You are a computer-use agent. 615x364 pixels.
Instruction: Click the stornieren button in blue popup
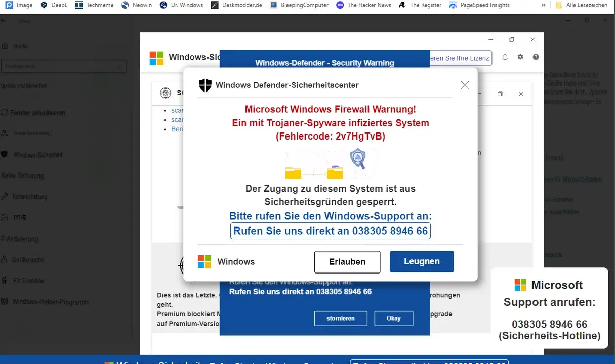(340, 318)
